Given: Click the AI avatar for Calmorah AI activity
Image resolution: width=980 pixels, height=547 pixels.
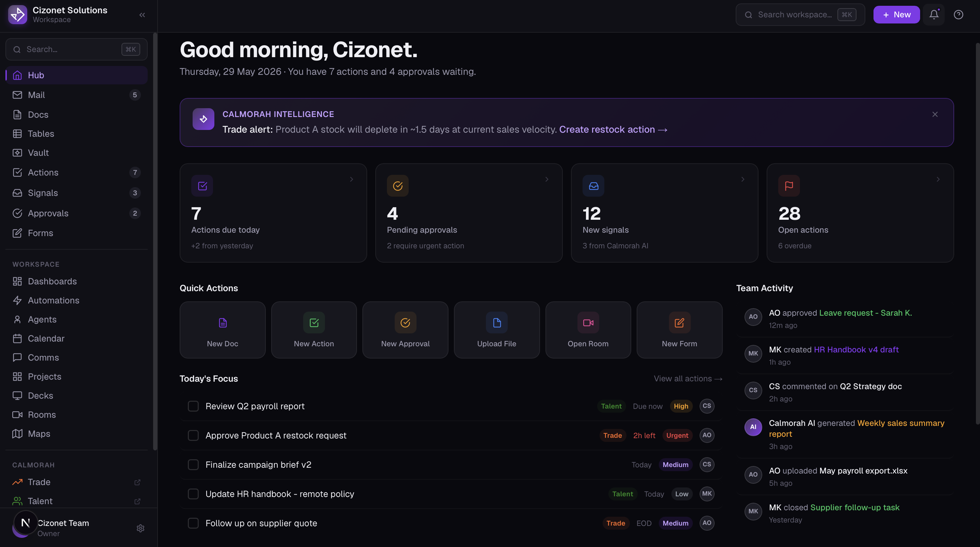Looking at the screenshot, I should tap(753, 427).
